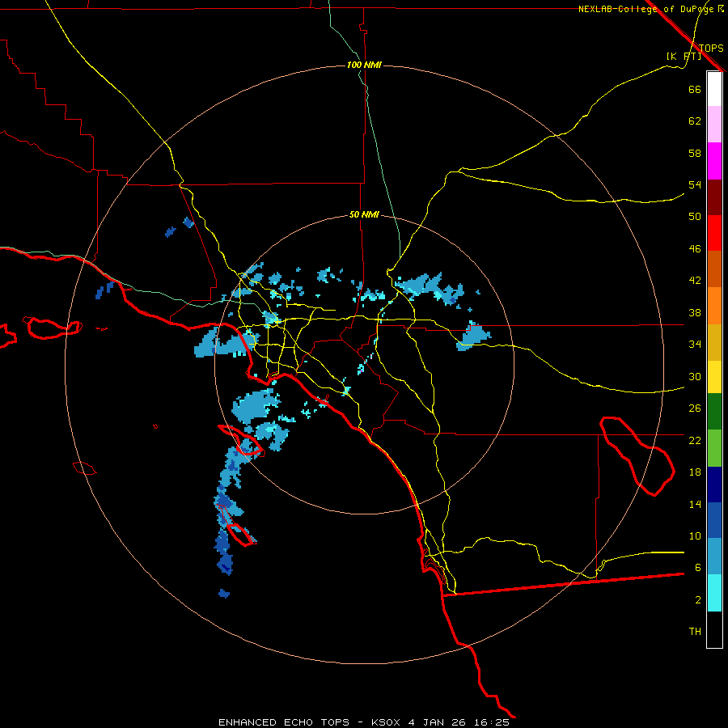Image resolution: width=728 pixels, height=728 pixels.
Task: Click the gold 34 kft legend swatch
Action: [x=714, y=342]
